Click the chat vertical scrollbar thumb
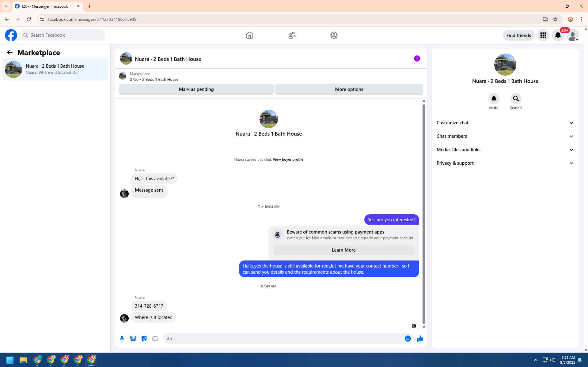 click(x=424, y=214)
